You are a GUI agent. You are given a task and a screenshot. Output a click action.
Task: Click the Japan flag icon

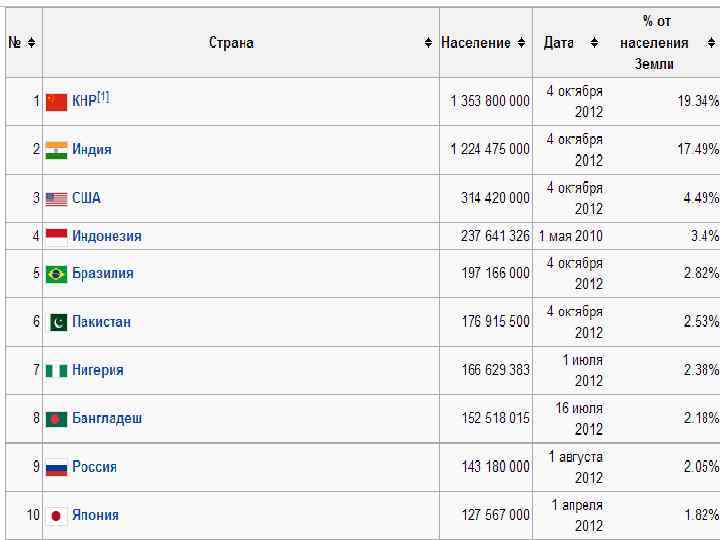(56, 516)
